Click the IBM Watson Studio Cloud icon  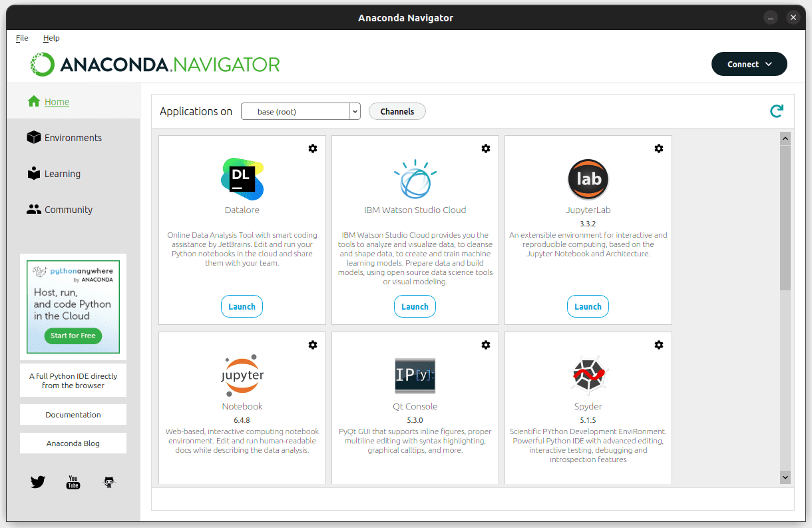point(415,179)
